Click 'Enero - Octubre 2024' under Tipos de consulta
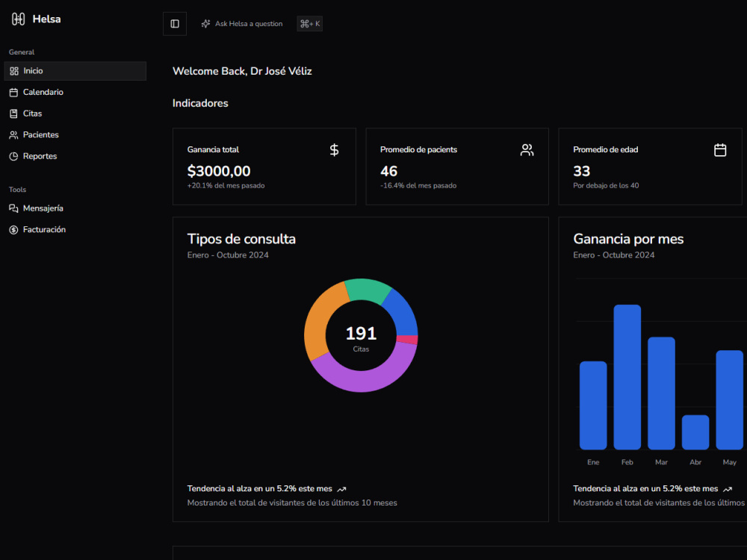 click(228, 255)
